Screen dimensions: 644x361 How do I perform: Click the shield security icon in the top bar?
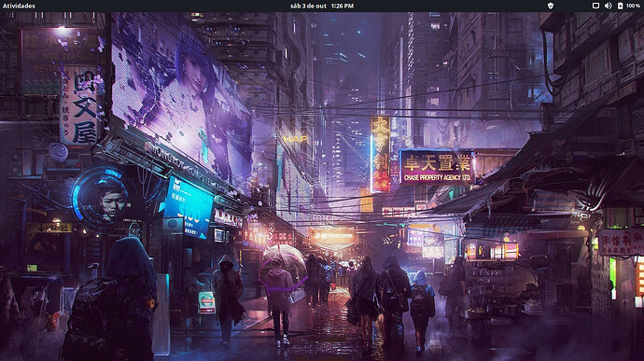click(551, 6)
